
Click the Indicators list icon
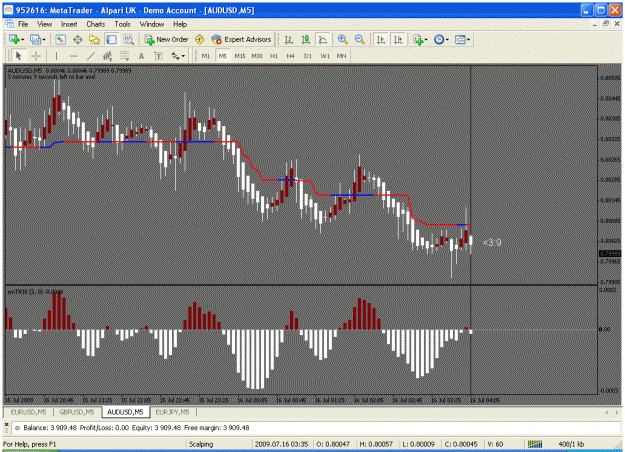coord(418,39)
